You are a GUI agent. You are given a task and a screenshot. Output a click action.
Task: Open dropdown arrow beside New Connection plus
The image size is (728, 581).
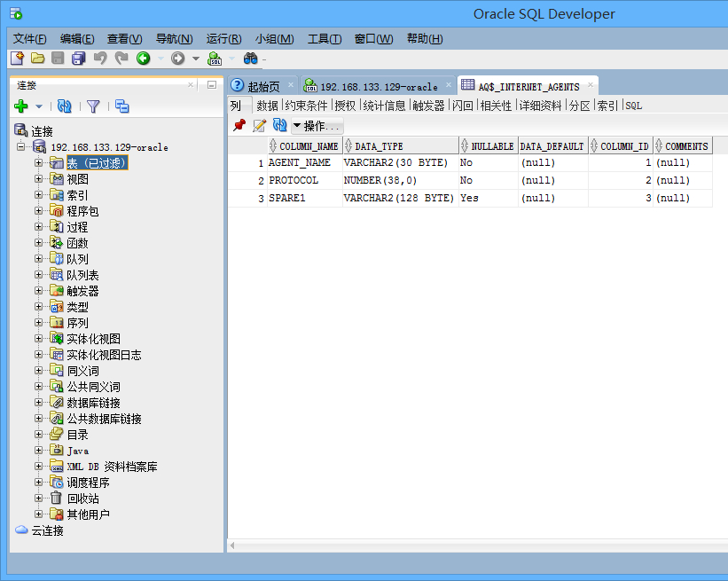pos(39,106)
